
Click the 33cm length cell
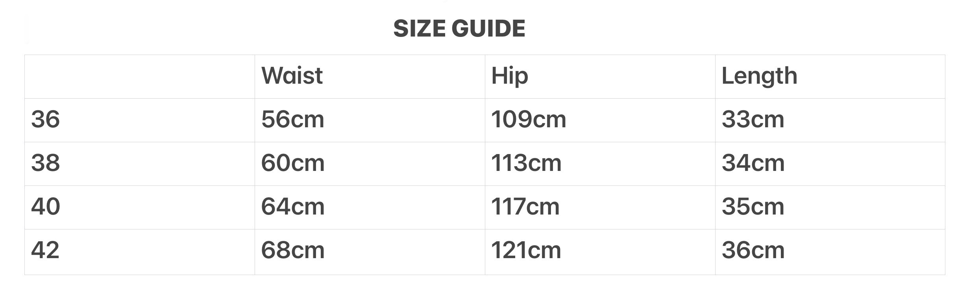[x=753, y=119]
